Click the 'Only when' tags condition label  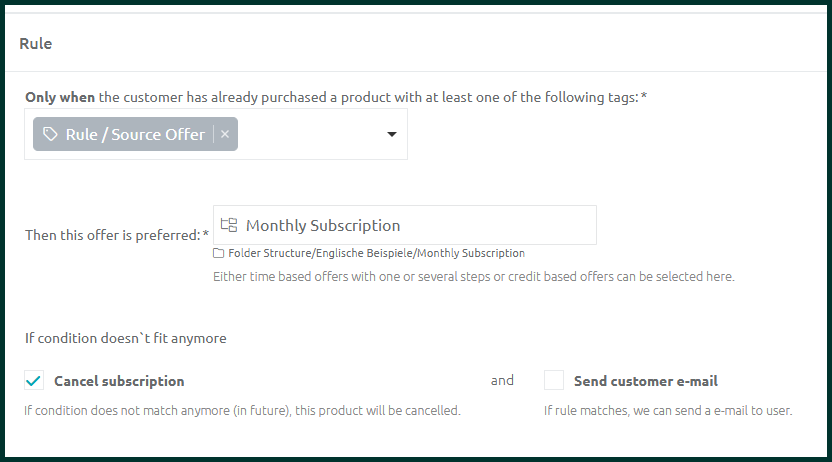[x=336, y=97]
